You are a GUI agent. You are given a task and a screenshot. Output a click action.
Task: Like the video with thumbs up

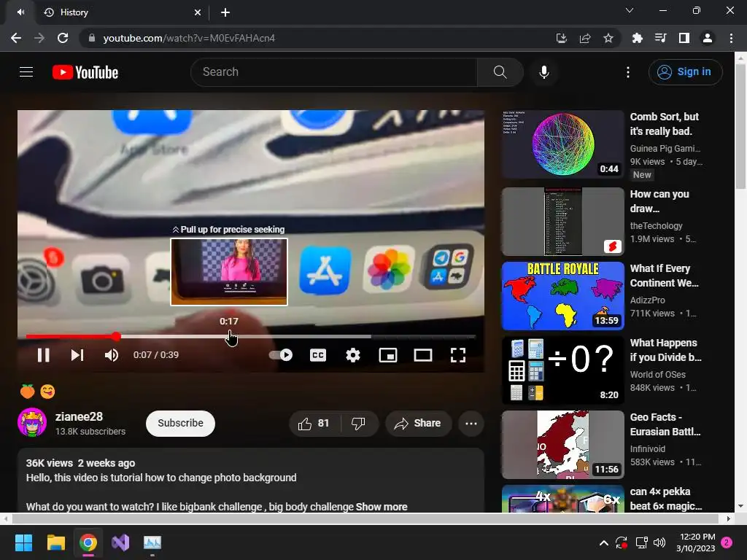pyautogui.click(x=314, y=424)
